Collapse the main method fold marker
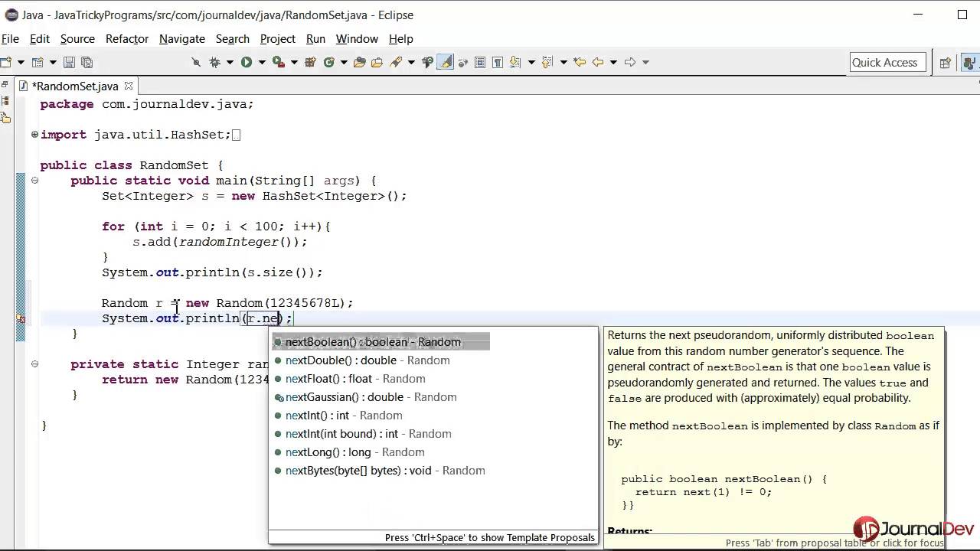The width and height of the screenshot is (980, 551). tap(34, 181)
